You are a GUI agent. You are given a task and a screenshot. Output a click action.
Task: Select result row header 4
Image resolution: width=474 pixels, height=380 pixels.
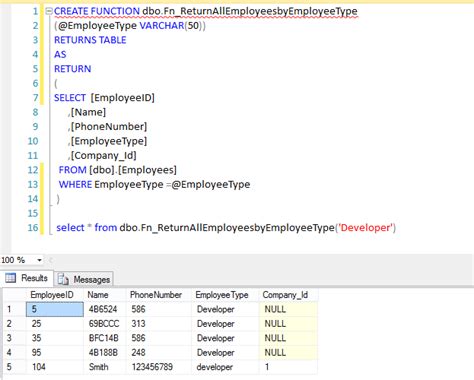pyautogui.click(x=15, y=352)
